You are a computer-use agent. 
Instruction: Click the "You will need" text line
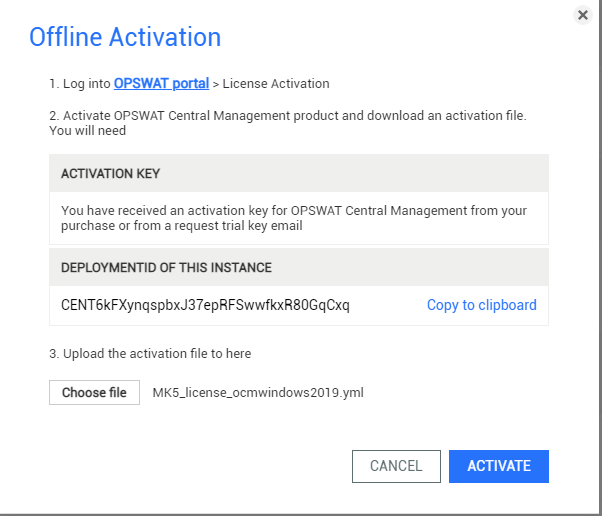88,131
